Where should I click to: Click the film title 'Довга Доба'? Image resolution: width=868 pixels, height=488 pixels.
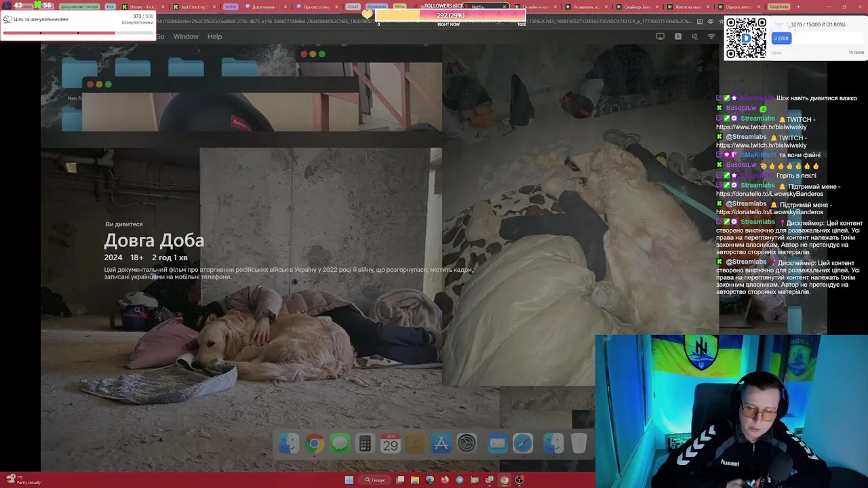tap(154, 241)
